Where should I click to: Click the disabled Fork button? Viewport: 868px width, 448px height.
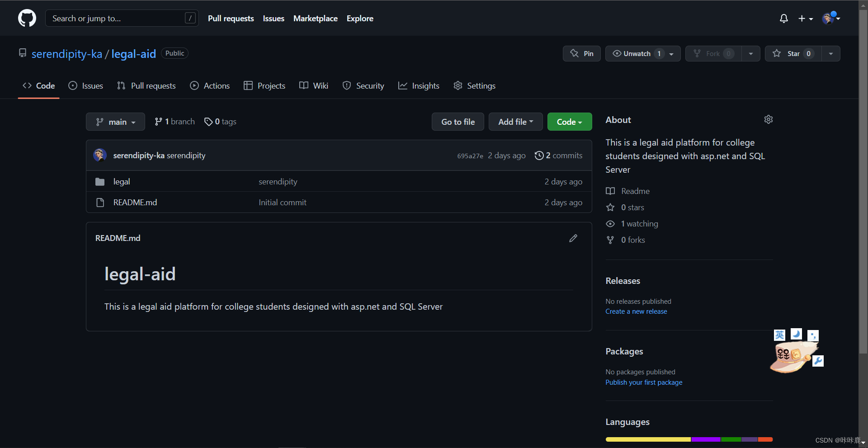(713, 53)
